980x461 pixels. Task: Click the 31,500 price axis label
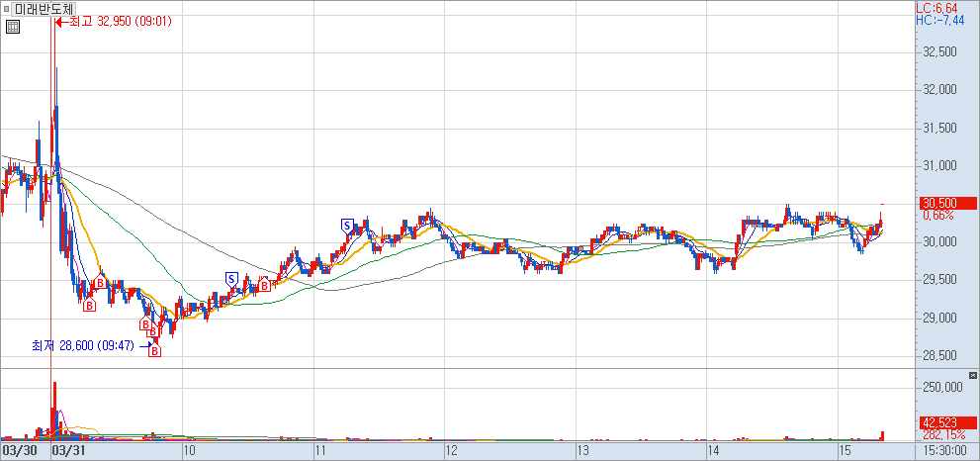[939, 129]
